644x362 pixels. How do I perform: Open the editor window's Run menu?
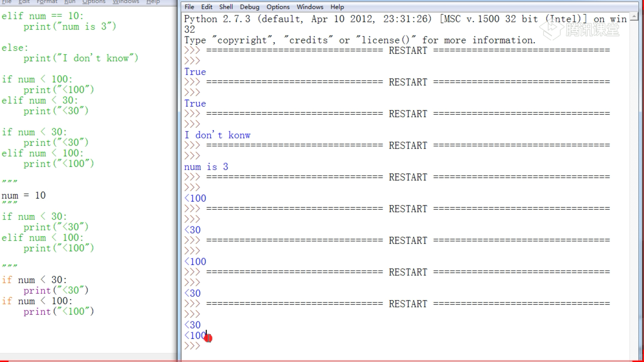coord(70,2)
